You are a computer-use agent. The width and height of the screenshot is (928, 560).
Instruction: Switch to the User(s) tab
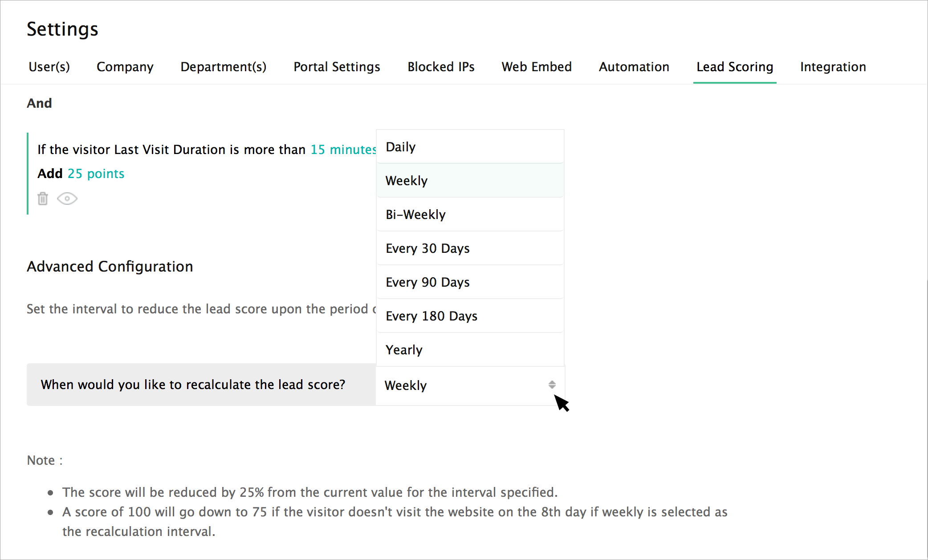(x=49, y=67)
